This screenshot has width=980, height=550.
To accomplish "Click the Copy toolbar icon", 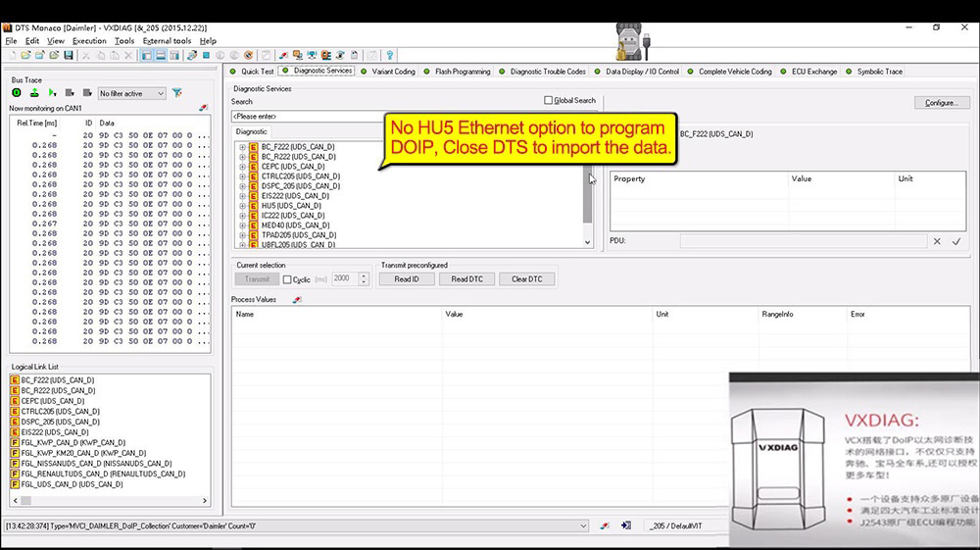I will [x=101, y=56].
